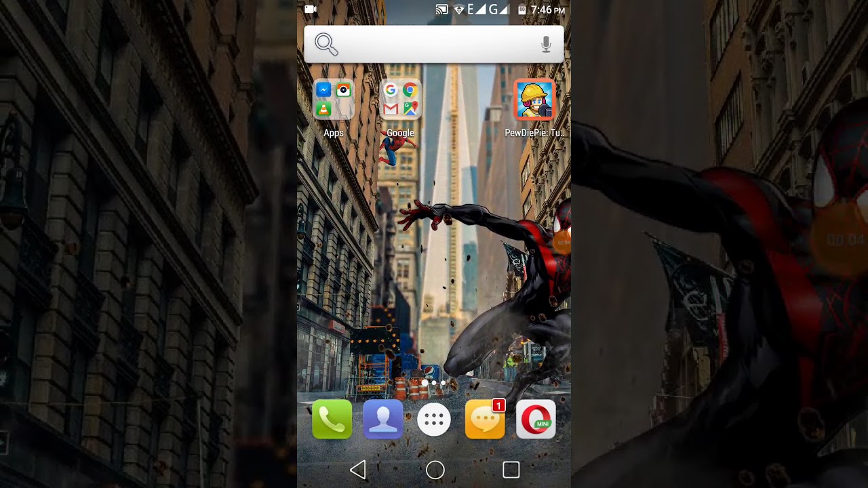The width and height of the screenshot is (868, 488).
Task: Open Messaging with the unread badge
Action: [x=485, y=420]
